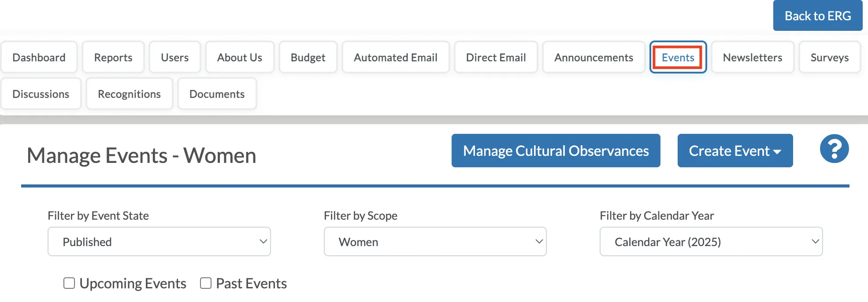Viewport: 868px width, 302px height.
Task: Switch to the Automated Email tab
Action: (x=396, y=57)
